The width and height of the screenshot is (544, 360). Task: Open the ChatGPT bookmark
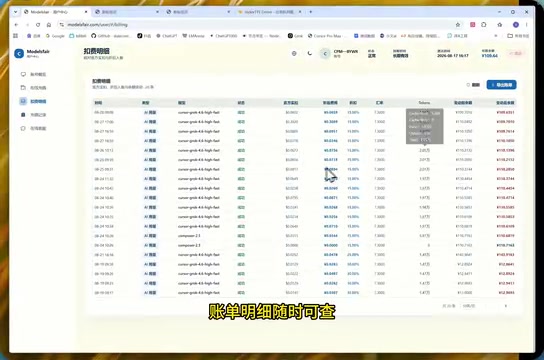point(167,36)
